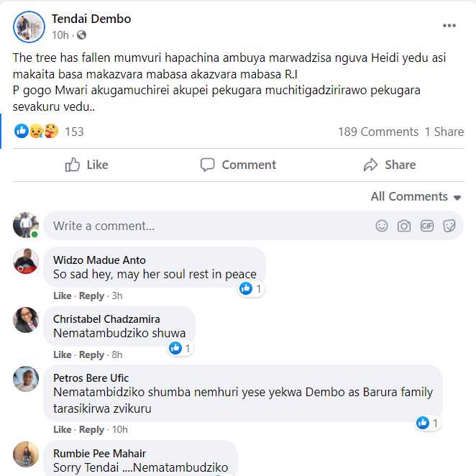This screenshot has width=476, height=476.
Task: Open Rumbie Pee Mahair's profile avatar
Action: (26, 454)
